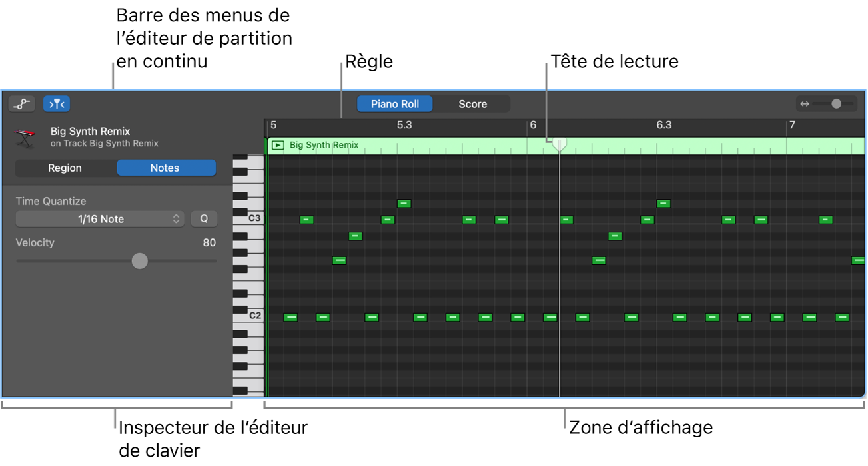Select the Region tab
This screenshot has height=466, width=868.
(65, 168)
